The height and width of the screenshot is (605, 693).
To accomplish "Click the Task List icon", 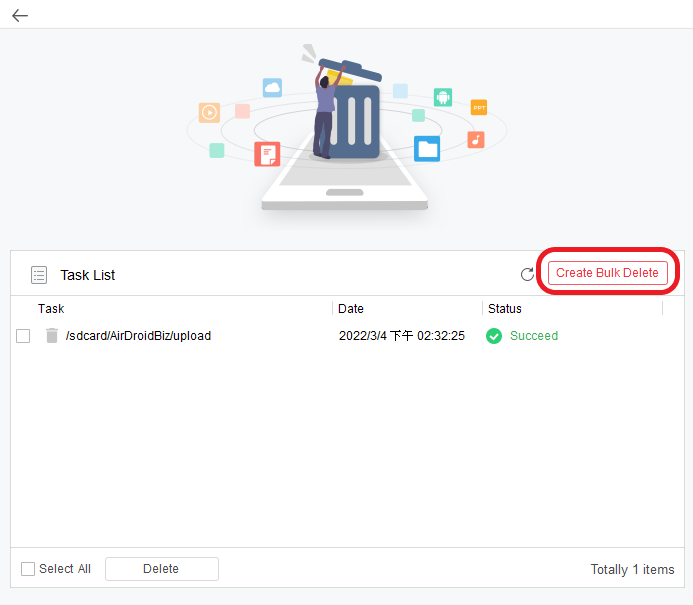I will tap(39, 275).
